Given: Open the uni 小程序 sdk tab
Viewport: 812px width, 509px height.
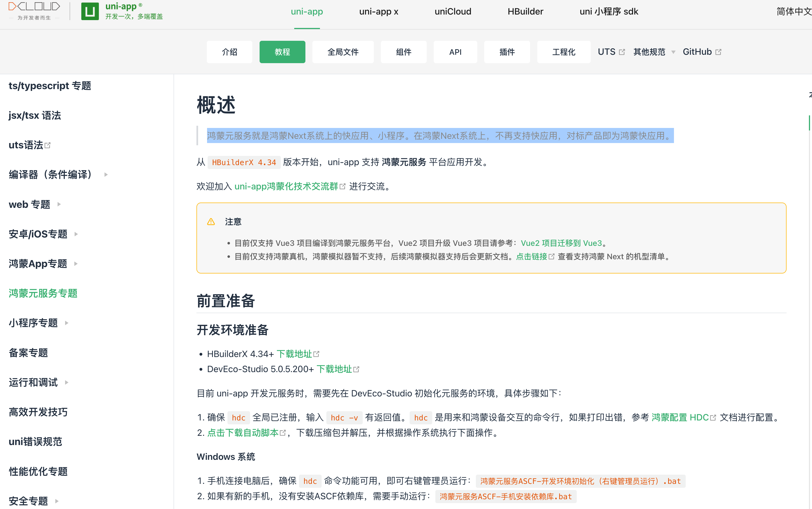Looking at the screenshot, I should [x=609, y=11].
